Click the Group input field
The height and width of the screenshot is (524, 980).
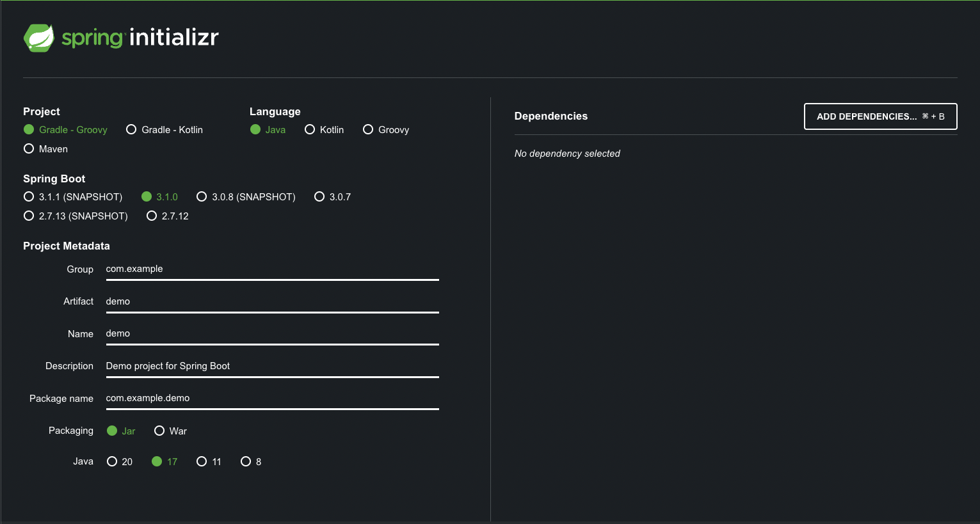click(272, 269)
